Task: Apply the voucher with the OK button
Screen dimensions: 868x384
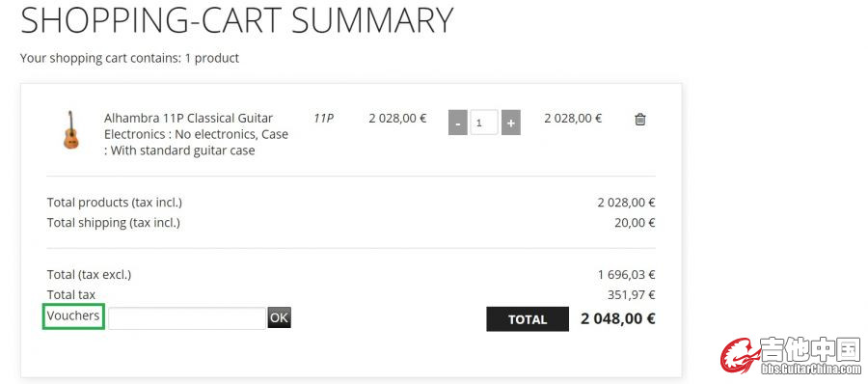Action: (x=279, y=317)
